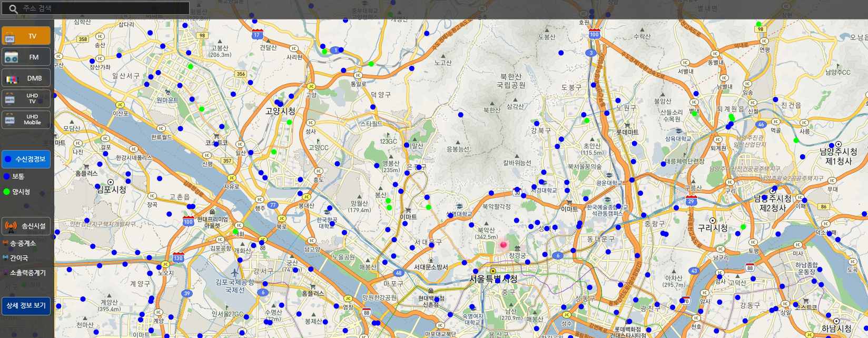Click the route 48 shield near 서대문구
The height and width of the screenshot is (338, 868).
point(399,273)
